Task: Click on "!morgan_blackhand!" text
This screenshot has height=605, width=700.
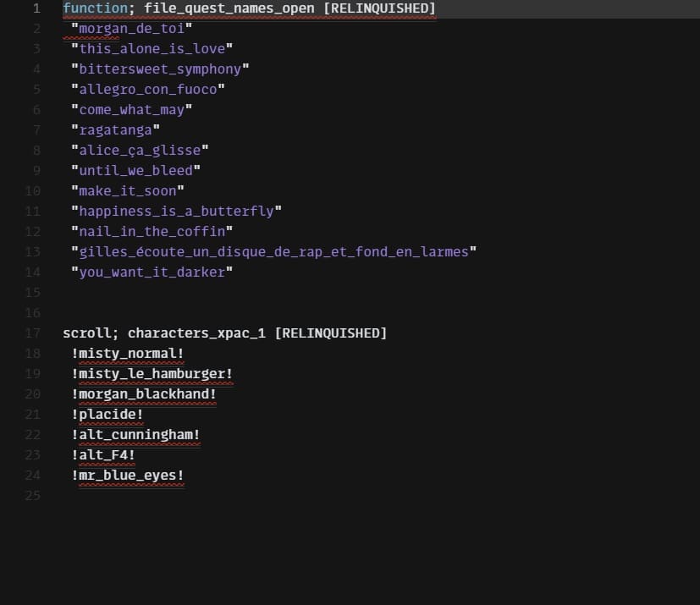Action: (144, 394)
